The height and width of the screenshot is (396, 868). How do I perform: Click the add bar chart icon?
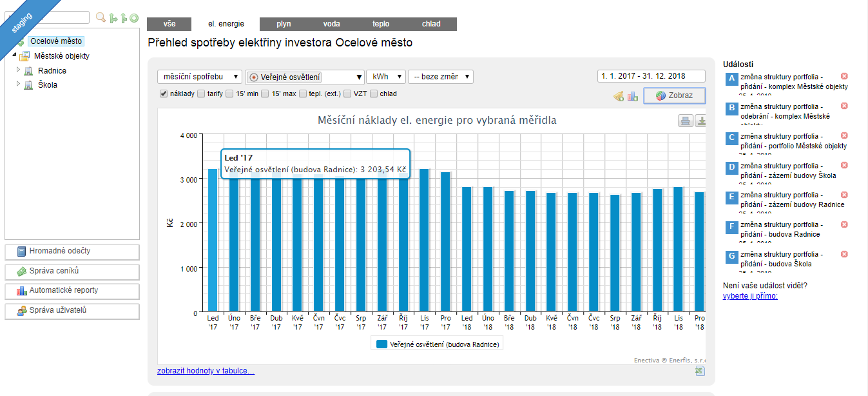click(x=633, y=96)
